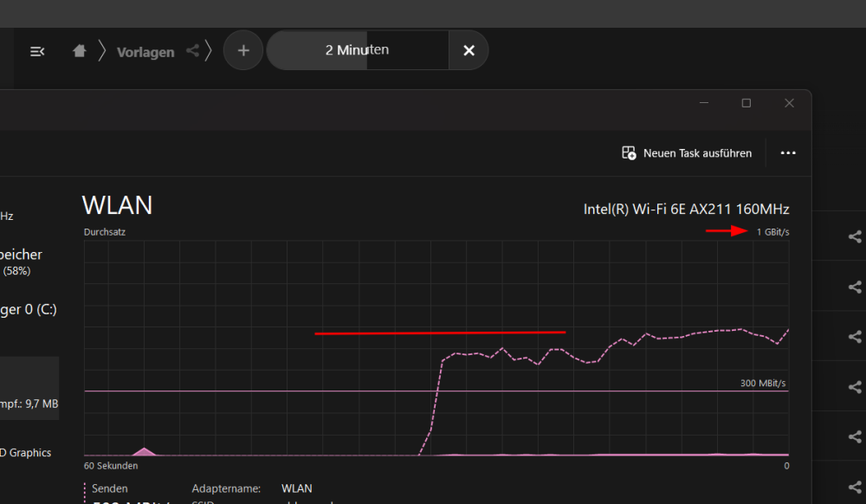Minimize the Task Manager window
The height and width of the screenshot is (504, 866).
[703, 103]
